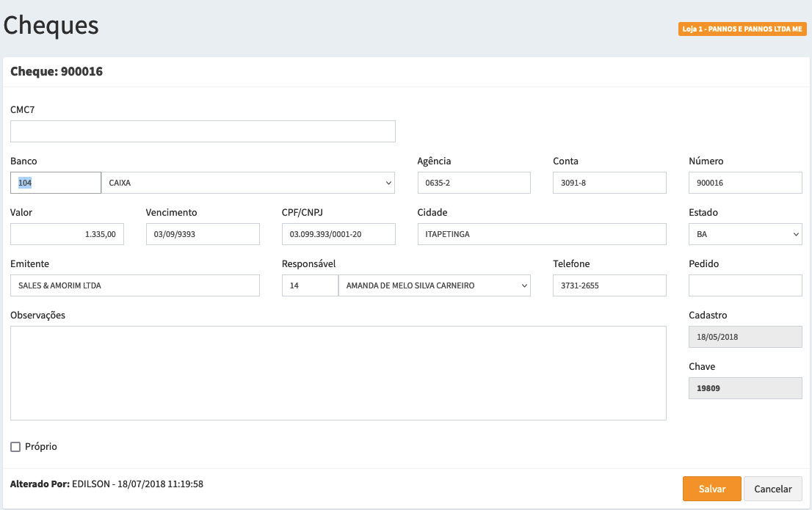Click the Emitente field
This screenshot has height=510, width=812.
[135, 285]
